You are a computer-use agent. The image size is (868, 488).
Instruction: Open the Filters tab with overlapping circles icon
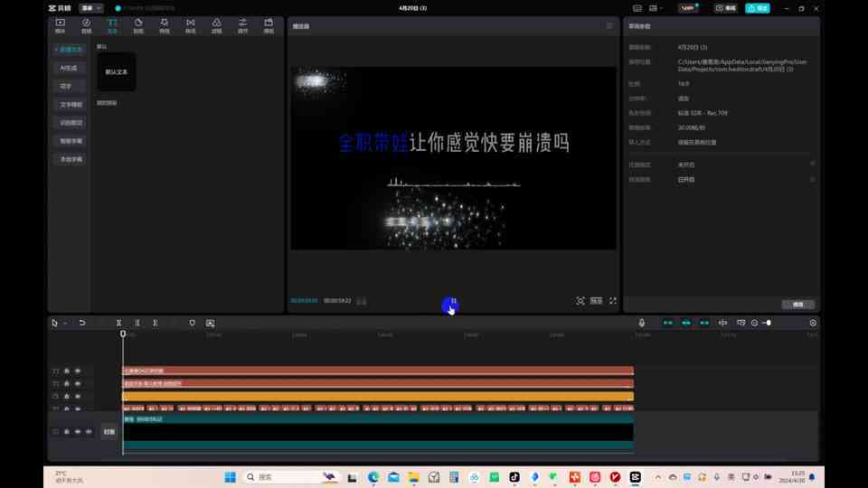[x=216, y=25]
